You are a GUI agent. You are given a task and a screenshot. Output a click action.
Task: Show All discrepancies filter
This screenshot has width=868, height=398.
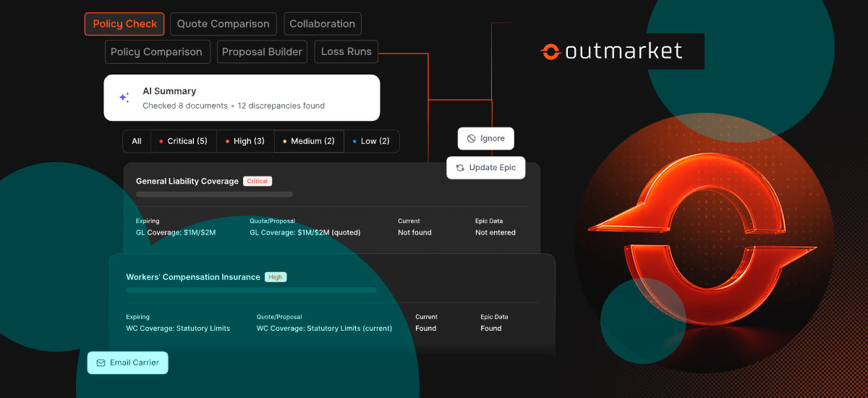tap(137, 141)
